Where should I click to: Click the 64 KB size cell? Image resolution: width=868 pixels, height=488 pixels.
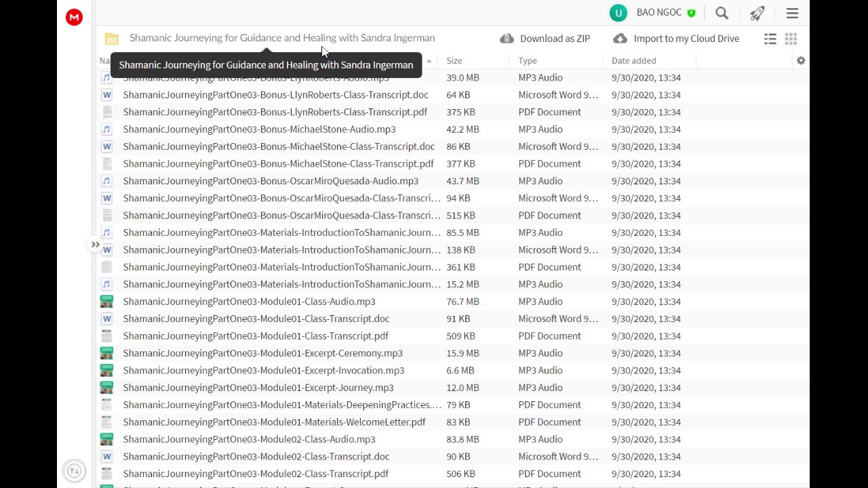click(458, 95)
